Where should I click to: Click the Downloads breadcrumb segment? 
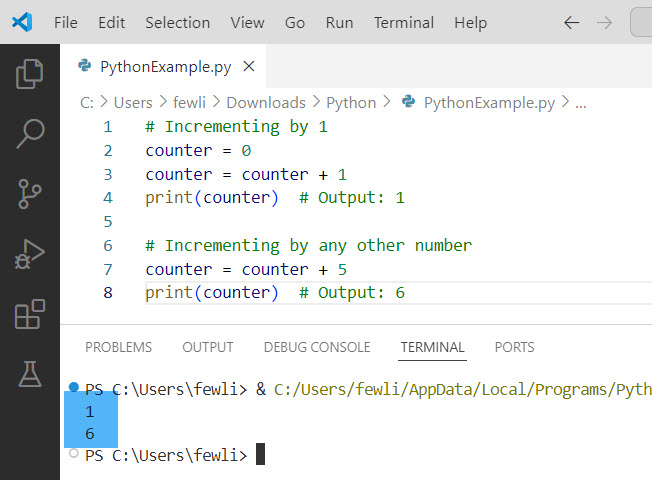[266, 102]
